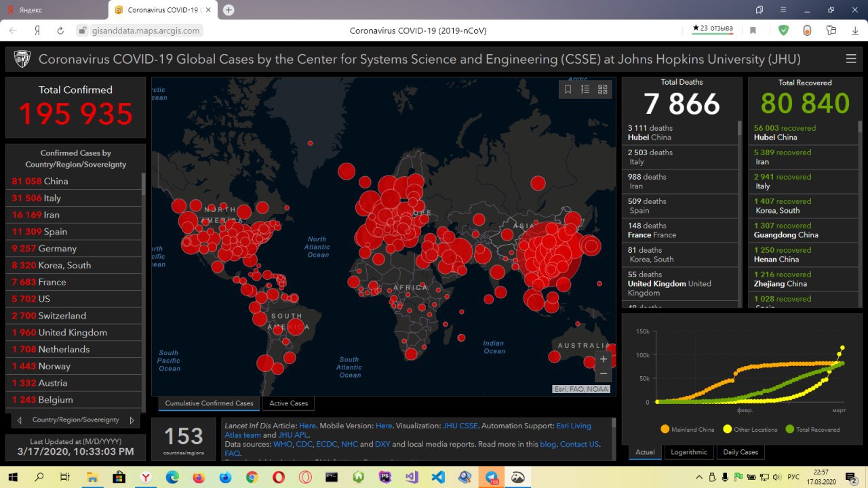Open Telegram from the taskbar

point(492,477)
